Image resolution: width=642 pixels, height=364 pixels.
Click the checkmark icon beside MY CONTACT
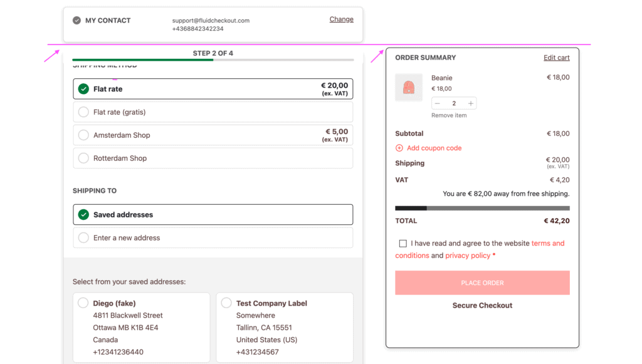tap(76, 19)
